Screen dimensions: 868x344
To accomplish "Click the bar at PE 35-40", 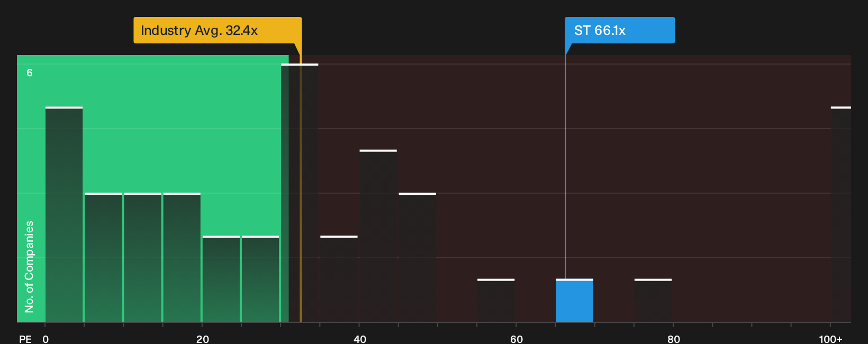I will pos(339,279).
